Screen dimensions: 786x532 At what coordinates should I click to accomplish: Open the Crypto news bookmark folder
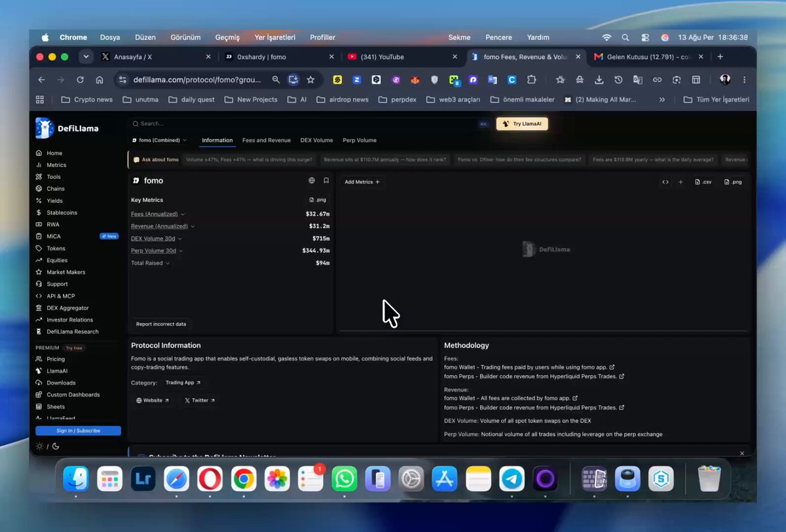tap(86, 100)
